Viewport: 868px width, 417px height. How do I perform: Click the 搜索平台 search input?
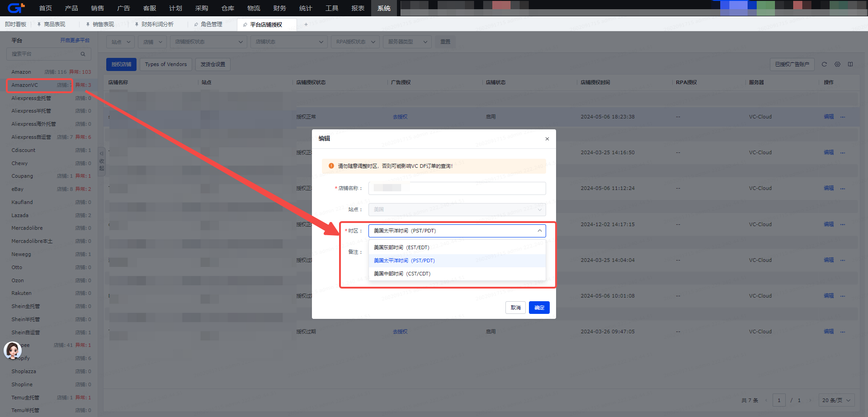[48, 54]
